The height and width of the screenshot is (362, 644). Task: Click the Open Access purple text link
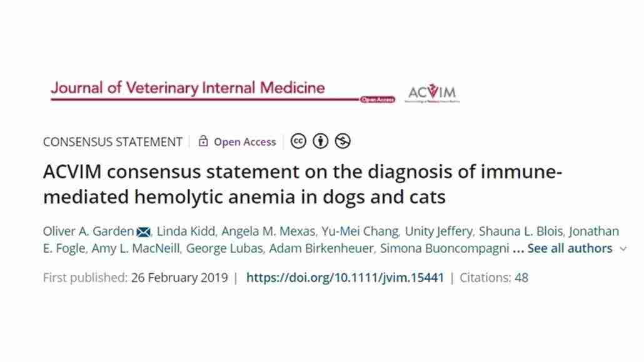245,142
